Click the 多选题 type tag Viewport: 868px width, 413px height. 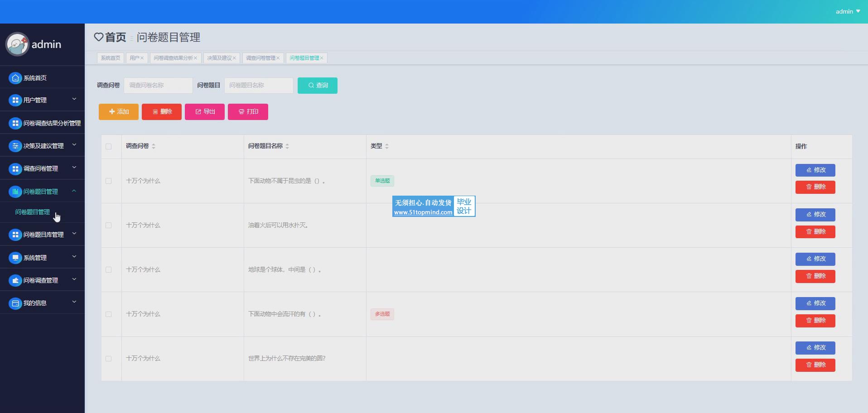(382, 314)
